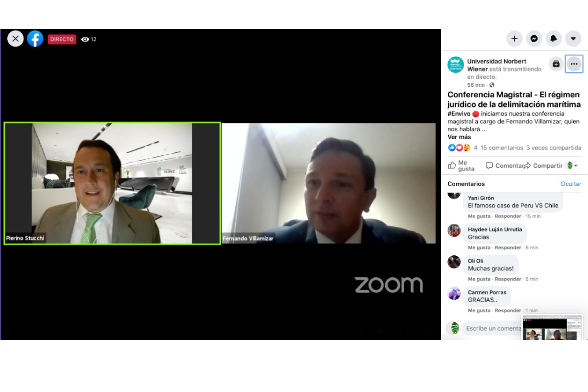Open Universidad Norbert Wiener page avatar
Screen dimensions: 588x392
point(456,65)
